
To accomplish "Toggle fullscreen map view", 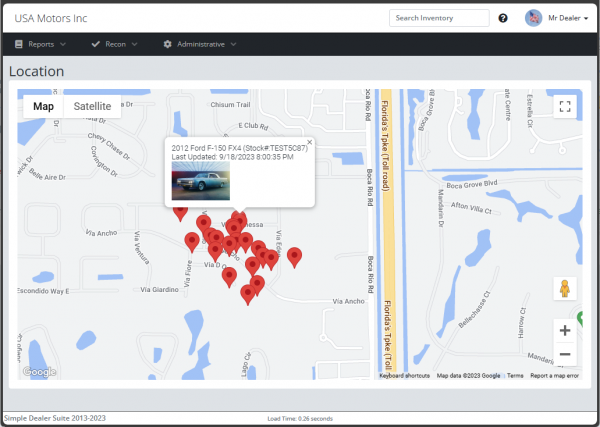I will click(x=565, y=107).
